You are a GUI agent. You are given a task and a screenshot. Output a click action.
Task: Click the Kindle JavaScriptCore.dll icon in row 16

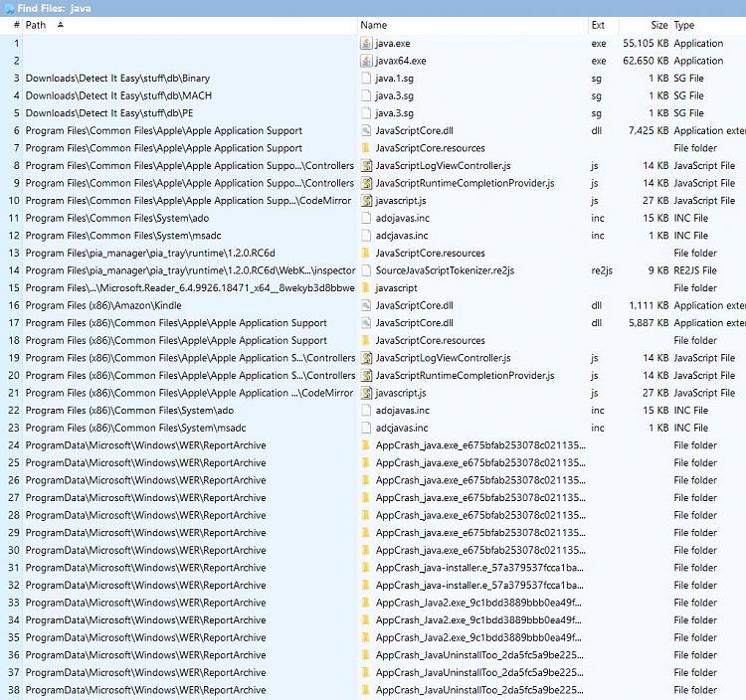click(366, 306)
